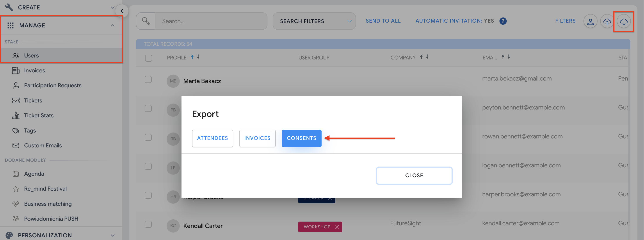Toggle the select-all checkbox in table header
This screenshot has height=240, width=644.
(x=148, y=58)
